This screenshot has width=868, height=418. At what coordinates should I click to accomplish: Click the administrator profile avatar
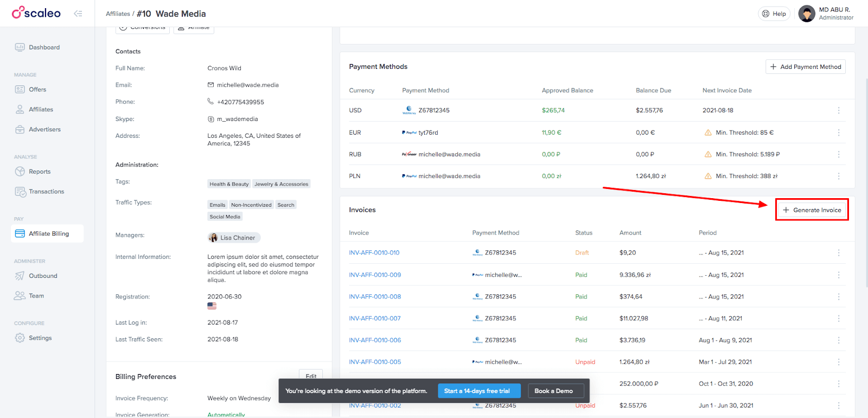[807, 14]
